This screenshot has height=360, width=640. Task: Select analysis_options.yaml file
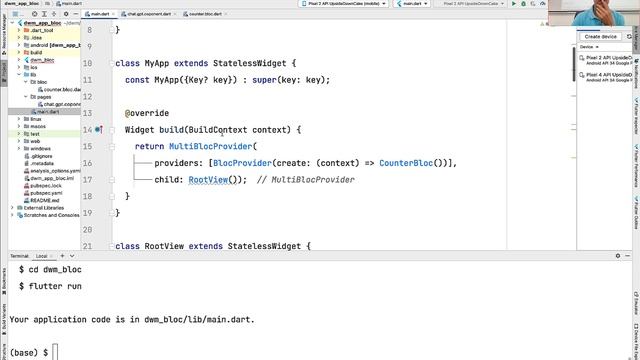pos(52,171)
